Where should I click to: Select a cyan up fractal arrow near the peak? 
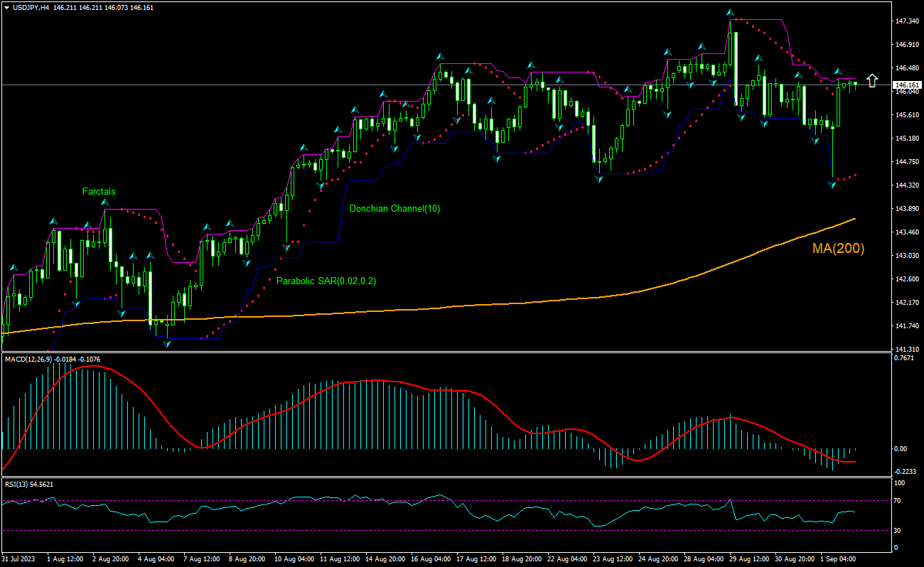pos(729,11)
